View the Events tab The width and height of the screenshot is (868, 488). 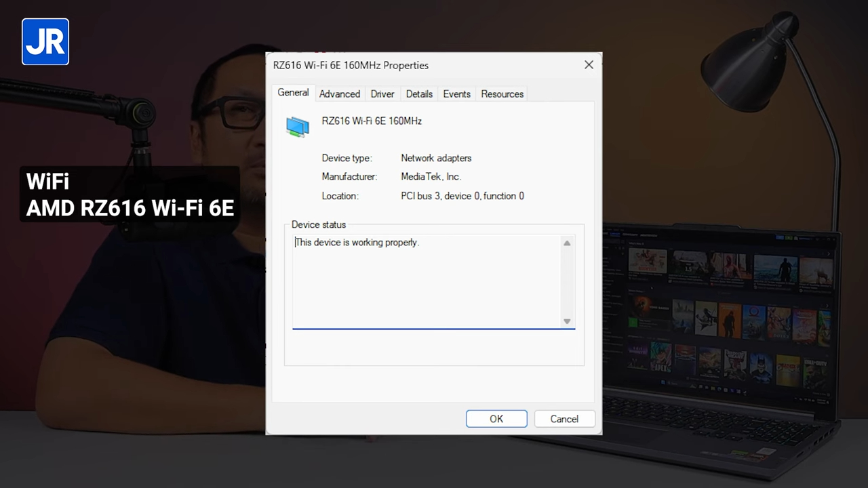coord(456,94)
